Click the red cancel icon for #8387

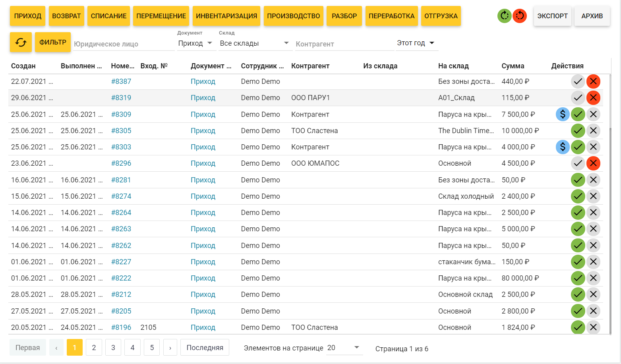click(x=593, y=81)
